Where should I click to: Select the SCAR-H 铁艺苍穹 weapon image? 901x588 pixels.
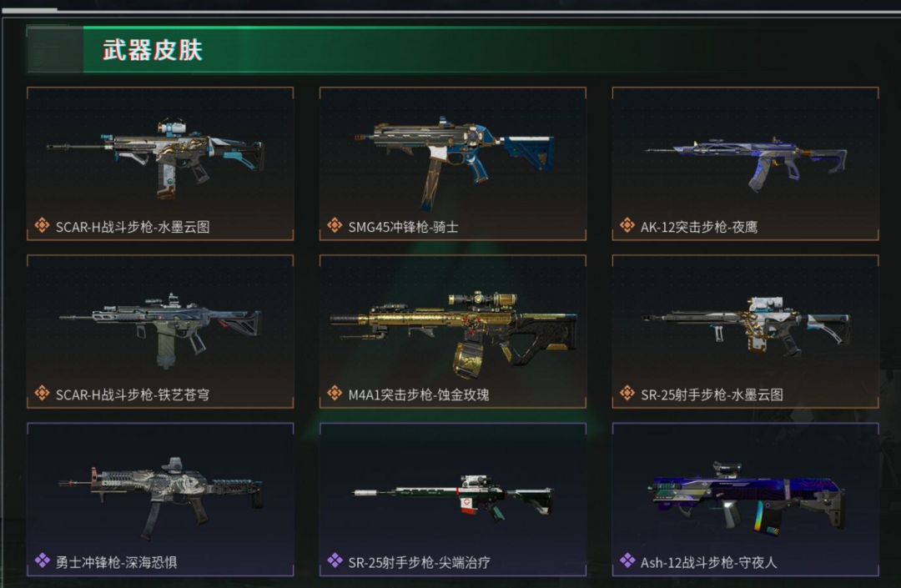tap(160, 331)
